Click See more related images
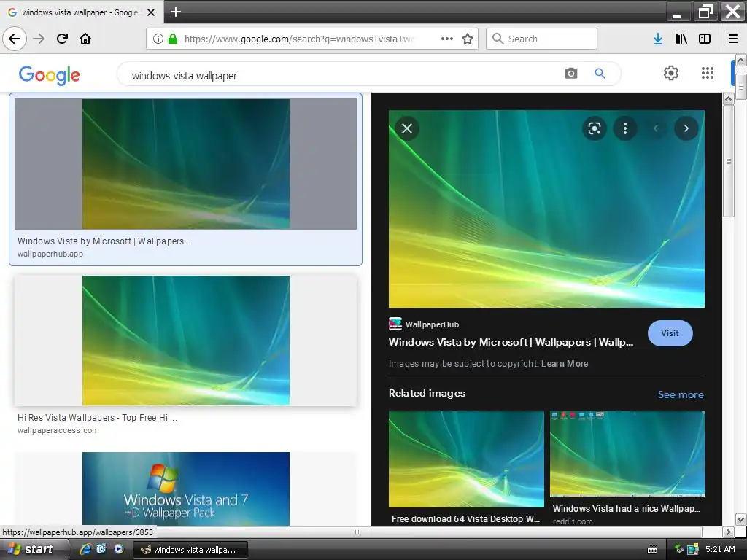Screen dimensions: 747x560 pos(681,394)
